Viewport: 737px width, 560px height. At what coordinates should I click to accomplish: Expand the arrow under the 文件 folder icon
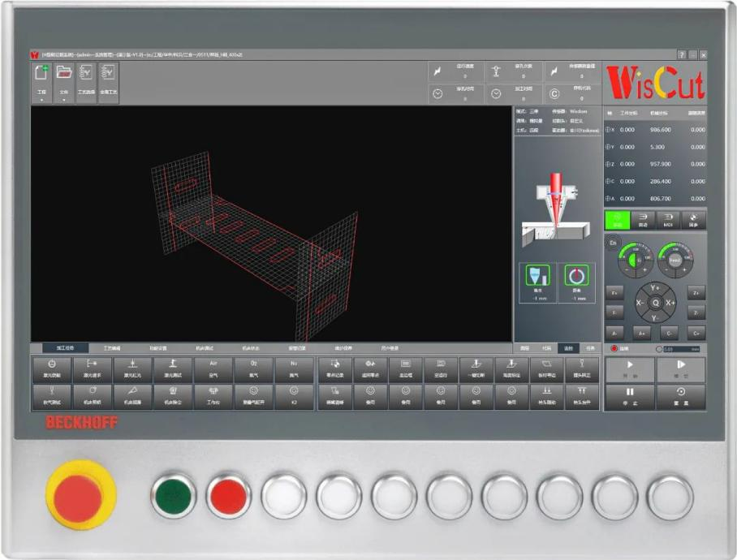tap(63, 100)
